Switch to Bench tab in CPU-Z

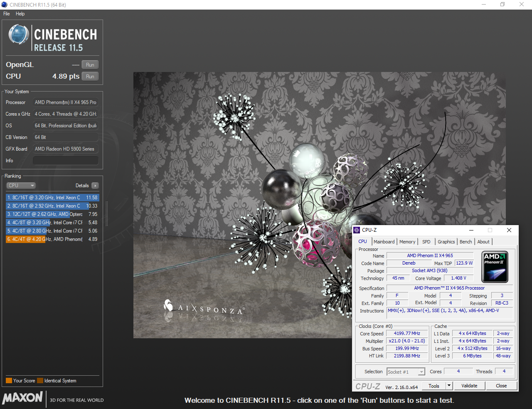(x=466, y=242)
